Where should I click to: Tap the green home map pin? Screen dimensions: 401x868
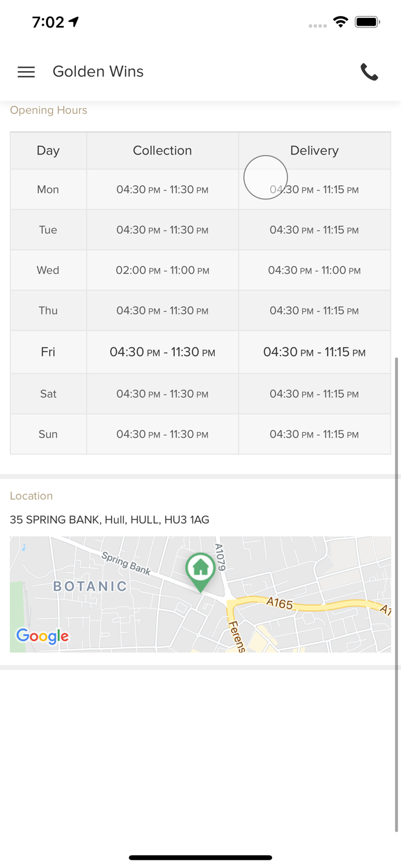click(200, 569)
